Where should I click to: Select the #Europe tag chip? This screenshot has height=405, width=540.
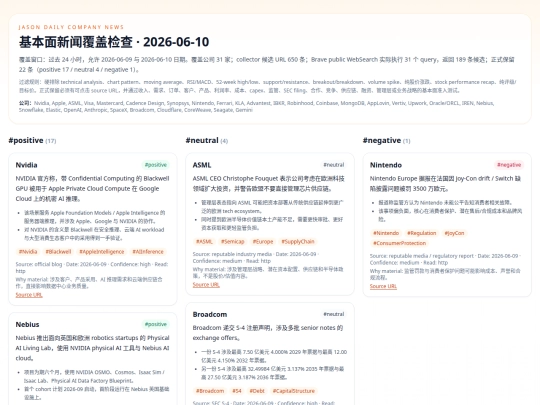coord(263,242)
